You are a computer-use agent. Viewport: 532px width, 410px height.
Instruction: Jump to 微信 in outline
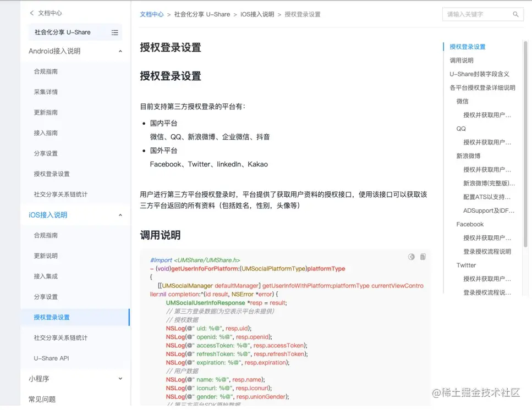pyautogui.click(x=462, y=101)
